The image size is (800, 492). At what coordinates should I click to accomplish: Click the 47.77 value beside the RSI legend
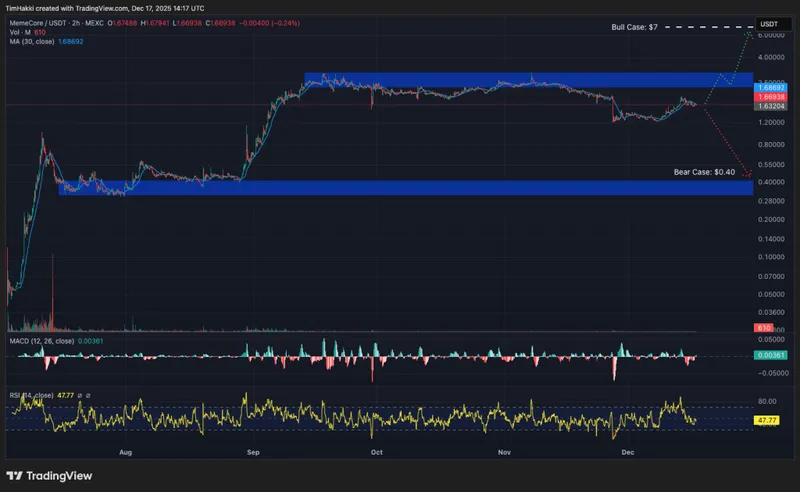(x=65, y=396)
